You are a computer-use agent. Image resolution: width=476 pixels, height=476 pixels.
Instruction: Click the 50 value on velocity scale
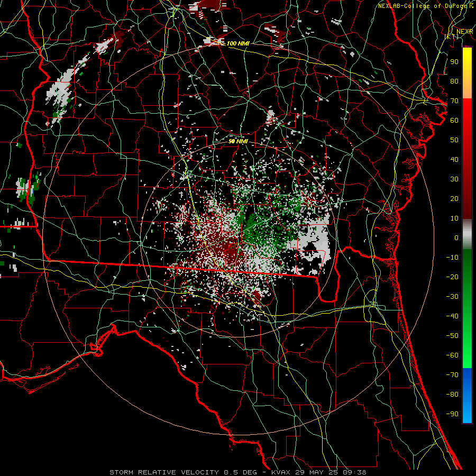(454, 140)
